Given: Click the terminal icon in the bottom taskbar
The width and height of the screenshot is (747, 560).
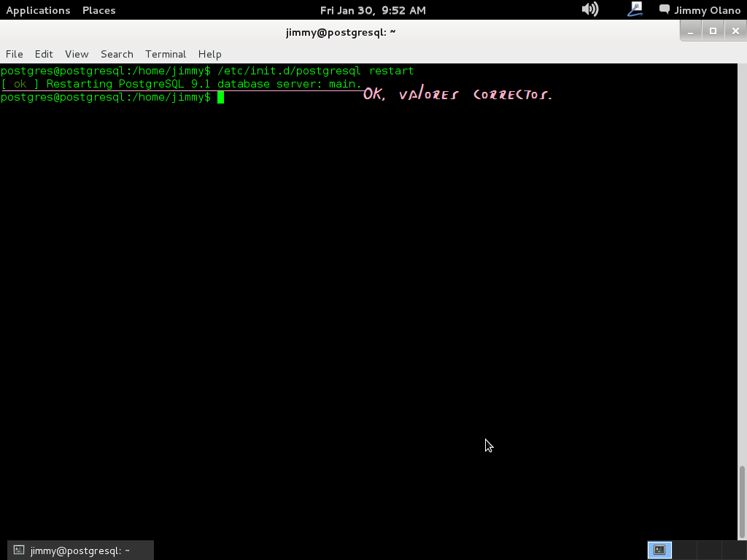Looking at the screenshot, I should 20,551.
